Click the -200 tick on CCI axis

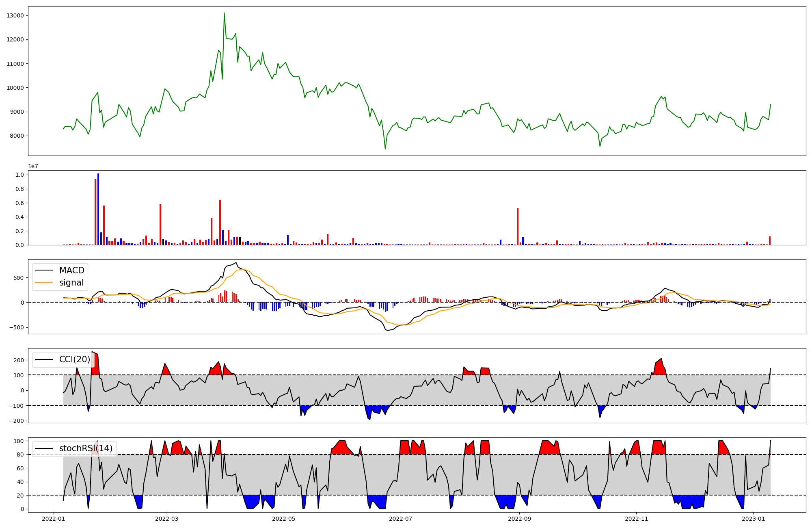pyautogui.click(x=17, y=421)
